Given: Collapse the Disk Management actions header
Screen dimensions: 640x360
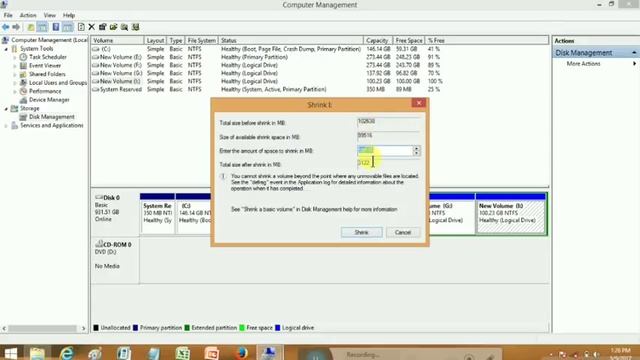Looking at the screenshot, I should [x=634, y=53].
